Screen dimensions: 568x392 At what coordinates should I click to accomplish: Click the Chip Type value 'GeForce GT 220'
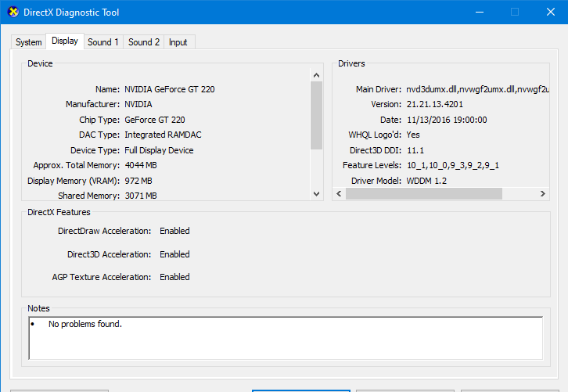155,120
